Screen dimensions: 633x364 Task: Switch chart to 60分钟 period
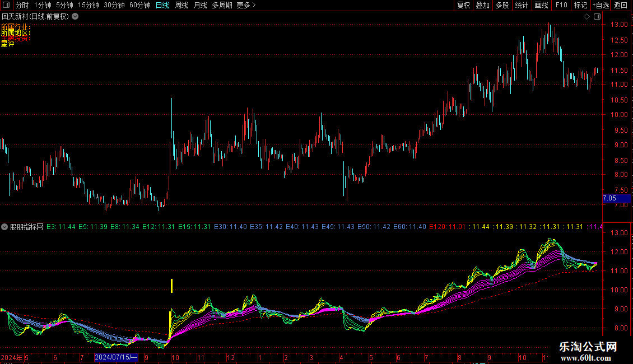point(139,6)
